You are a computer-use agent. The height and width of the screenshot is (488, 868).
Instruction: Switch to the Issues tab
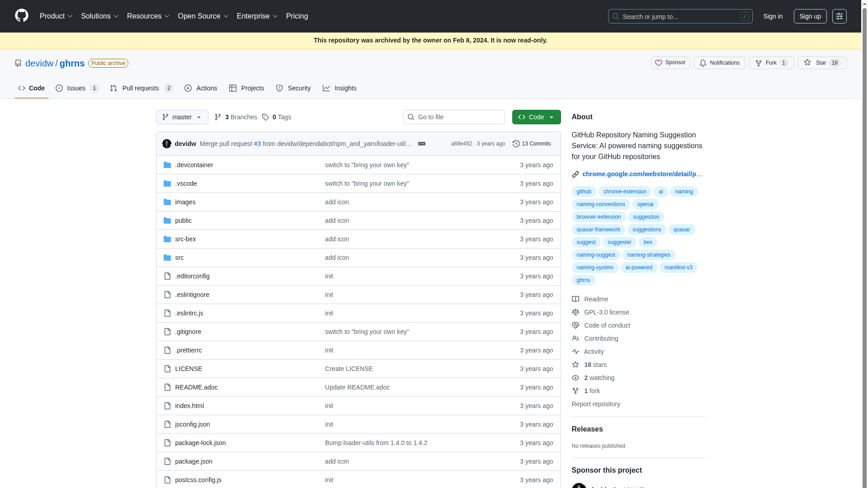[77, 88]
